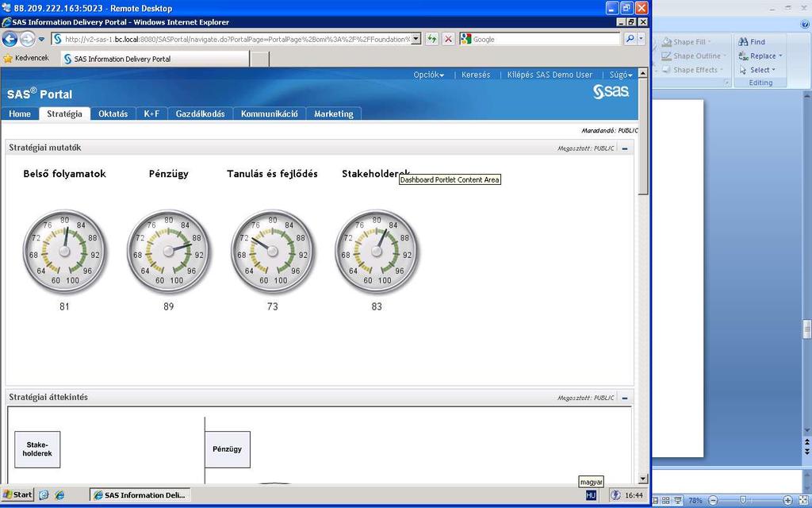The width and height of the screenshot is (812, 508).
Task: Select the SAS Information Delivery Portal browser tab
Action: click(155, 59)
